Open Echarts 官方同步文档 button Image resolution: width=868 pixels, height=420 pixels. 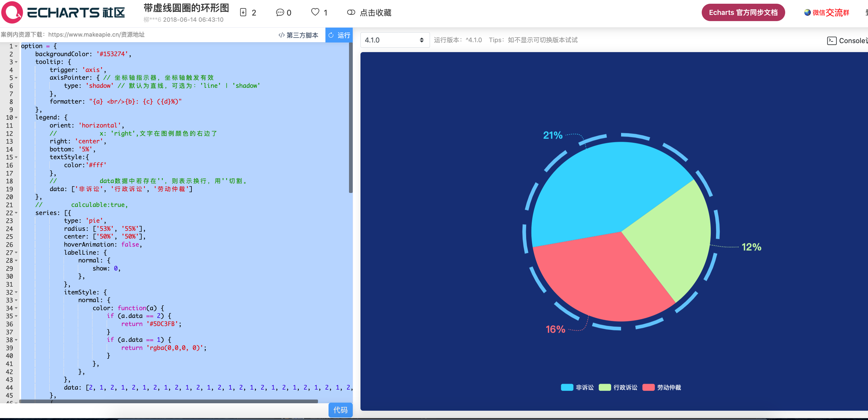tap(743, 12)
